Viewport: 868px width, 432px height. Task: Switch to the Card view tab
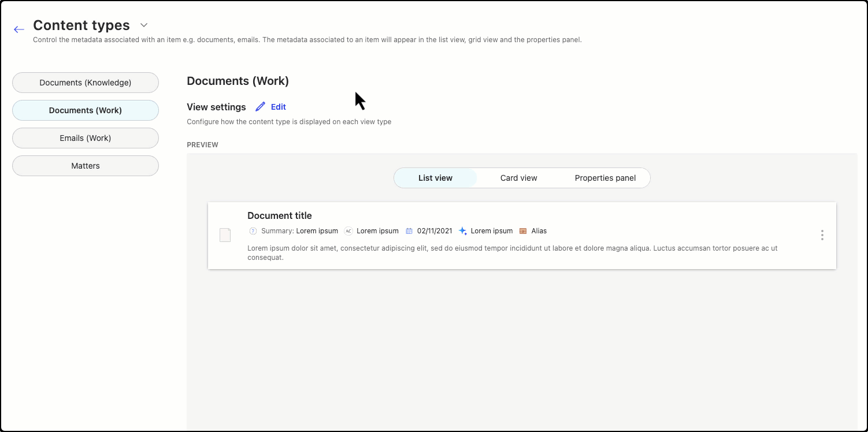point(518,178)
